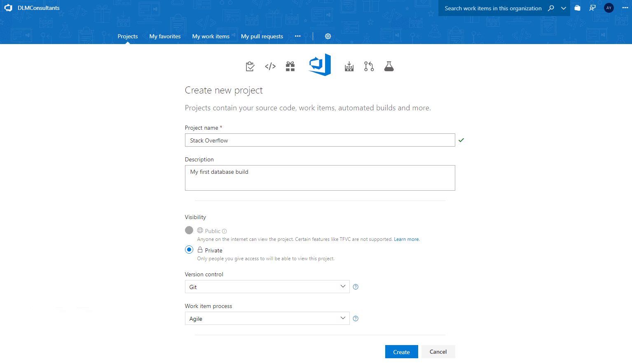Screen dimensions: 632x364
Task: Open organization settings gear icon
Action: point(328,36)
